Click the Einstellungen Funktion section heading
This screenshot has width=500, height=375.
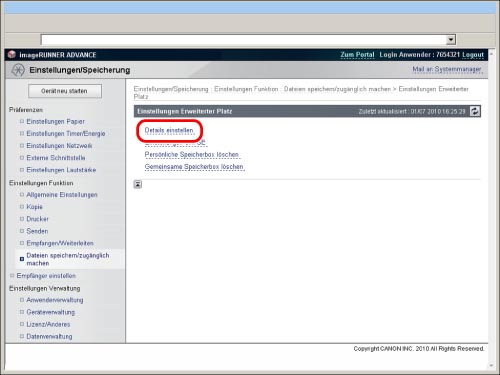pyautogui.click(x=41, y=183)
